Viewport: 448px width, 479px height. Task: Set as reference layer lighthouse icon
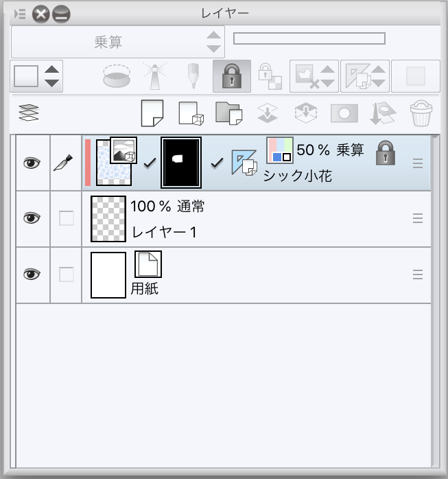[x=155, y=76]
